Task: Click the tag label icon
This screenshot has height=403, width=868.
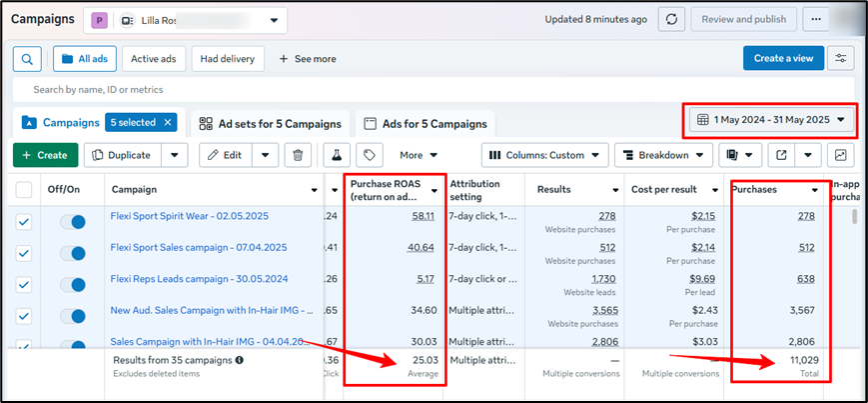Action: pyautogui.click(x=370, y=155)
